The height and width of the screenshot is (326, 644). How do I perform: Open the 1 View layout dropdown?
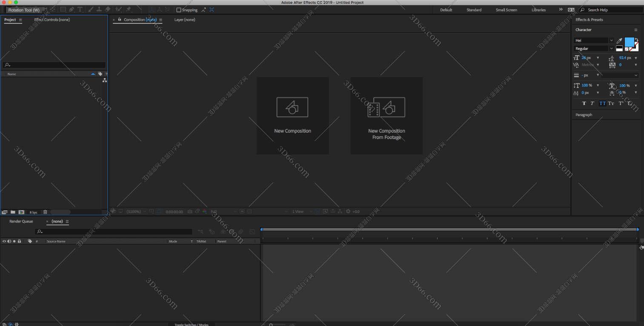click(x=301, y=211)
